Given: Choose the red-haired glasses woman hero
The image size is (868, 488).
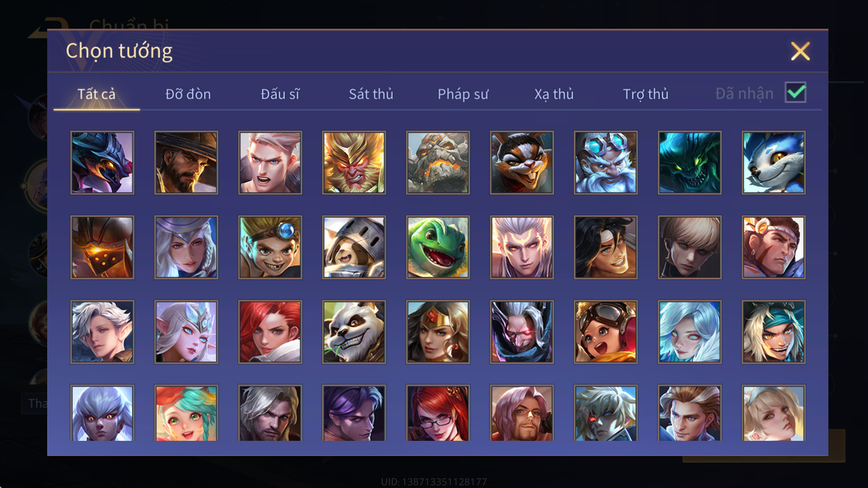Looking at the screenshot, I should click(438, 413).
